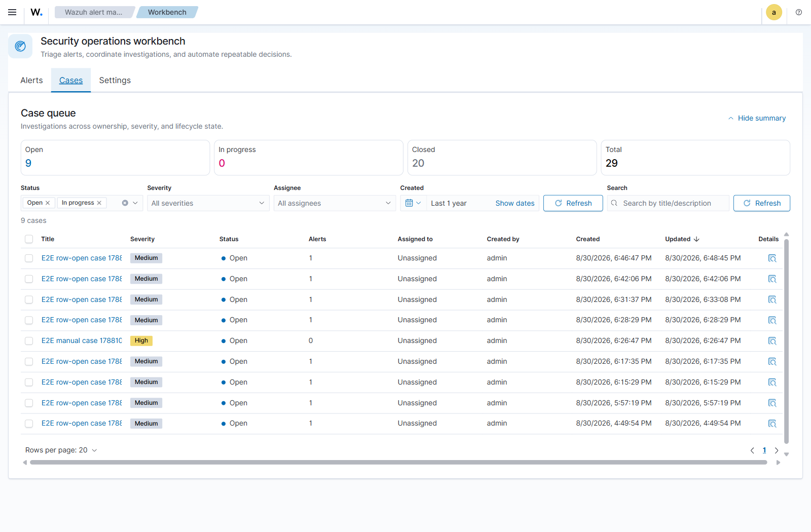The image size is (811, 532).
Task: Open details for case created 6:46:47 PM
Action: (772, 258)
